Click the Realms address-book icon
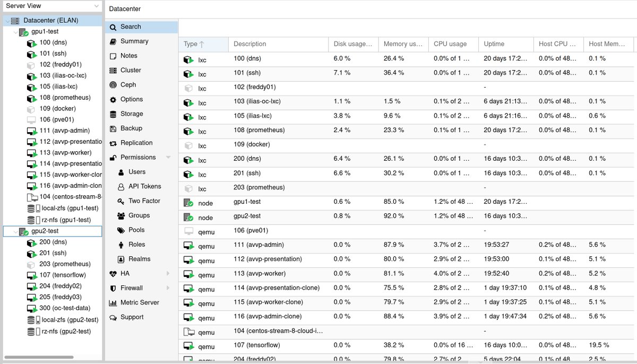 tap(121, 259)
